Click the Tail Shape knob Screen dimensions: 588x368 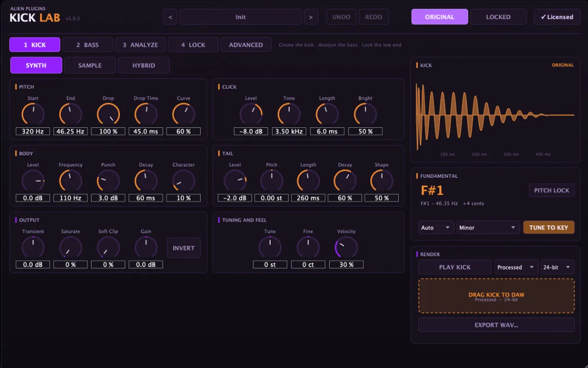point(382,180)
